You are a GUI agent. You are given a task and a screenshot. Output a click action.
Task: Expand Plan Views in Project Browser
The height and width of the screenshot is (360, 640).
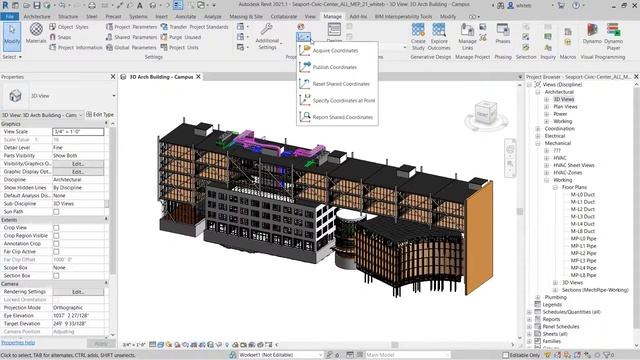[547, 107]
